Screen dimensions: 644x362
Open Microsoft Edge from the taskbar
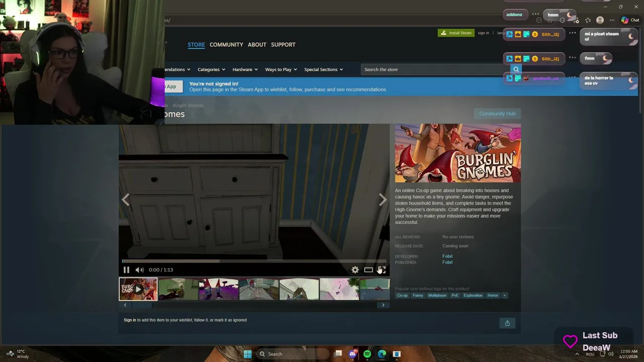(x=382, y=354)
